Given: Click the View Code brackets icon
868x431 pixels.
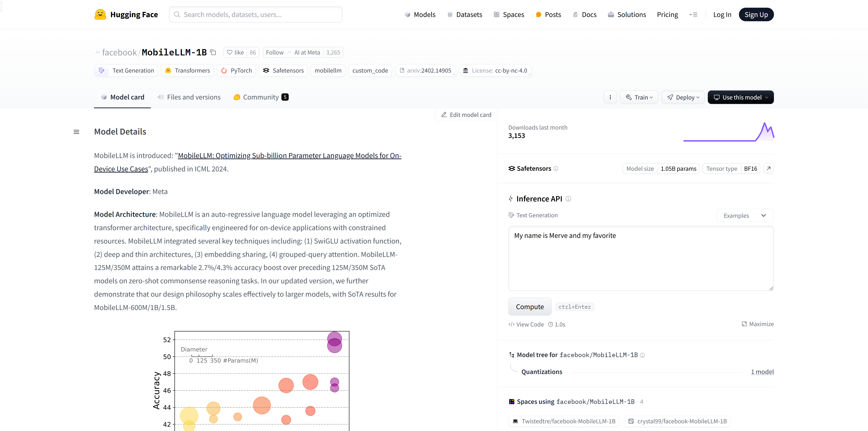Looking at the screenshot, I should click(511, 324).
